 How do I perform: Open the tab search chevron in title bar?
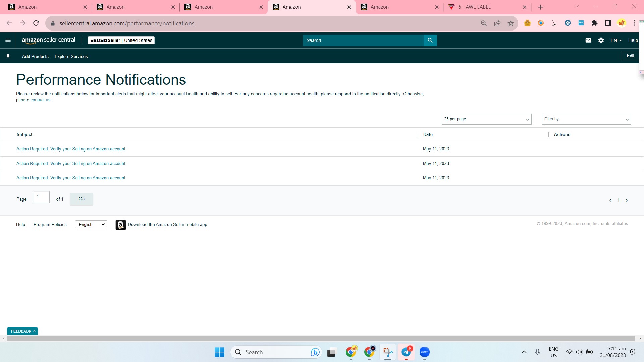(x=577, y=6)
